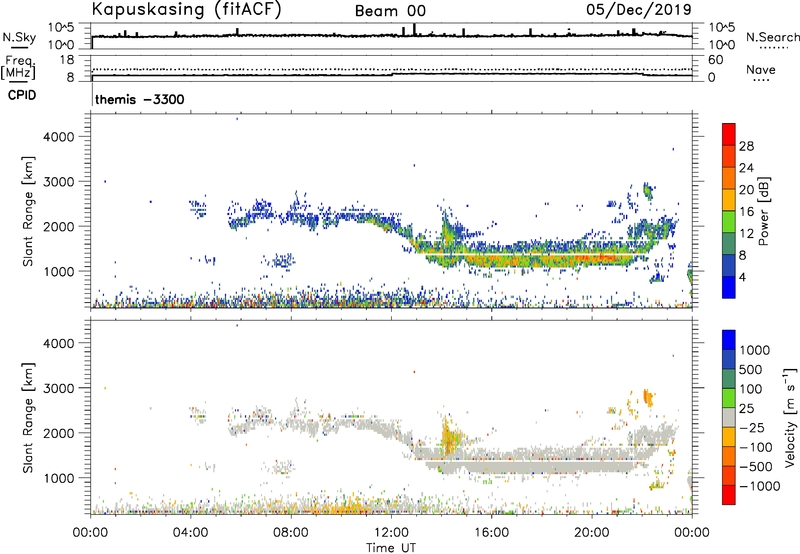Click the 4000 tick on the power panel
The width and height of the screenshot is (800, 554).
[x=59, y=137]
